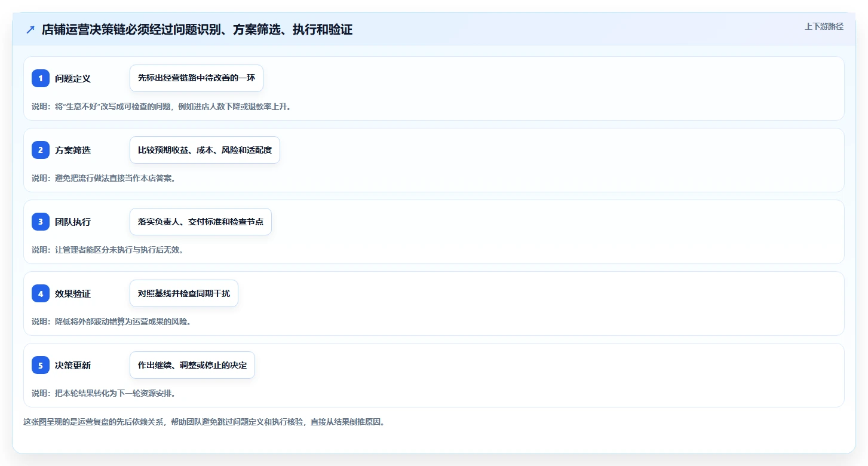The height and width of the screenshot is (466, 868).
Task: Click the 先标出经营链路中待改善的一环 chip
Action: click(197, 78)
